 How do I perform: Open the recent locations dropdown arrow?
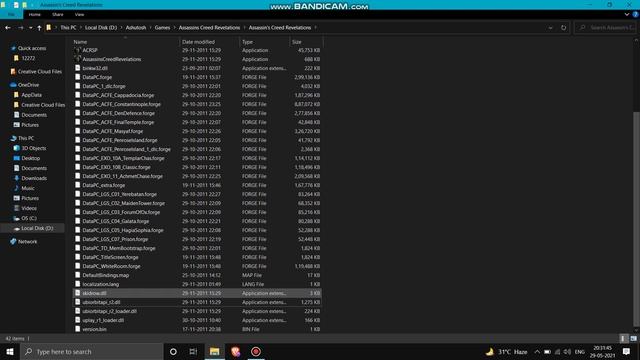point(31,28)
